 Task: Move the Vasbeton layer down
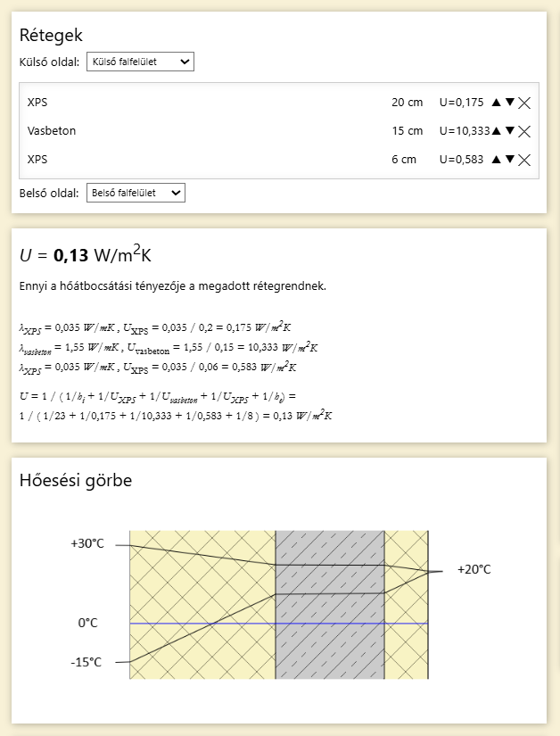coord(510,131)
